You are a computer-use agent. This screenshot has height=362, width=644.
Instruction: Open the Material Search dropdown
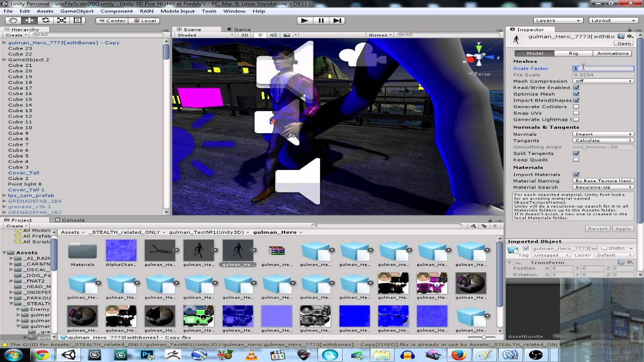(603, 187)
